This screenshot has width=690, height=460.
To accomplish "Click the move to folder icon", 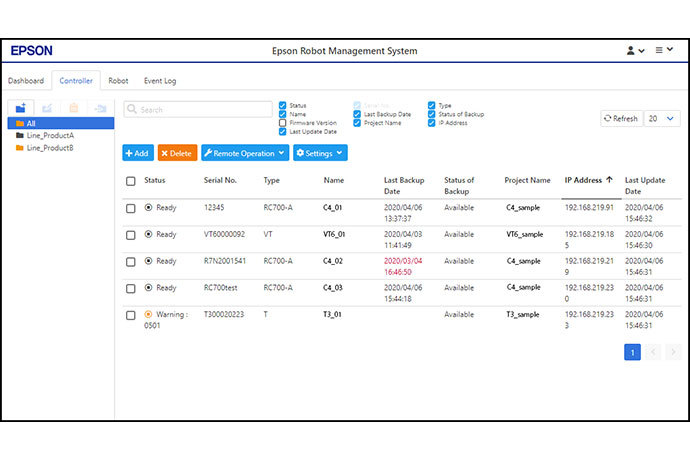I will tap(100, 108).
